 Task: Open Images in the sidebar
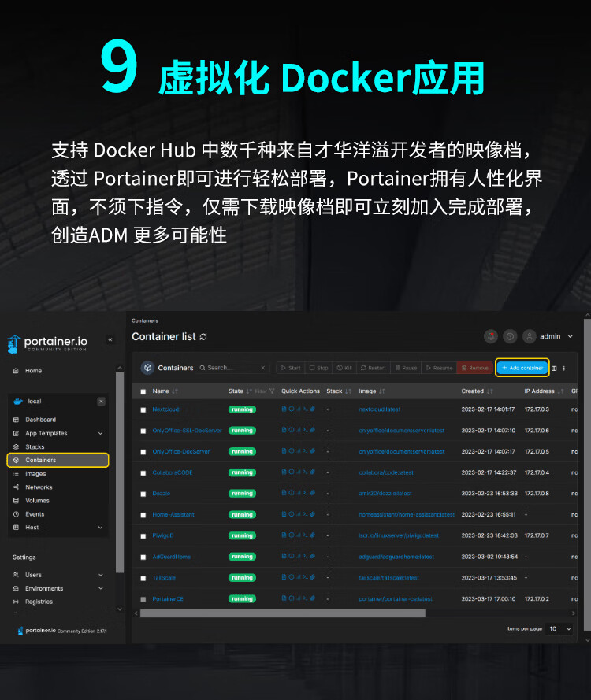(35, 474)
